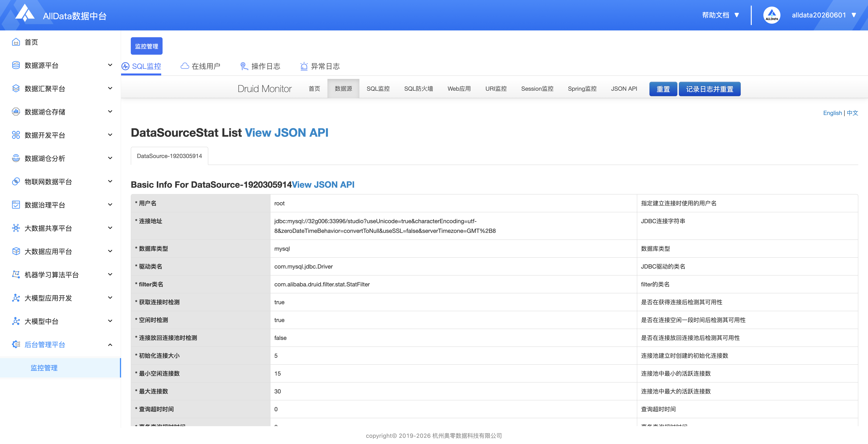The image size is (868, 444).
Task: Open Druid Monitor 首页 nav item
Action: (314, 89)
